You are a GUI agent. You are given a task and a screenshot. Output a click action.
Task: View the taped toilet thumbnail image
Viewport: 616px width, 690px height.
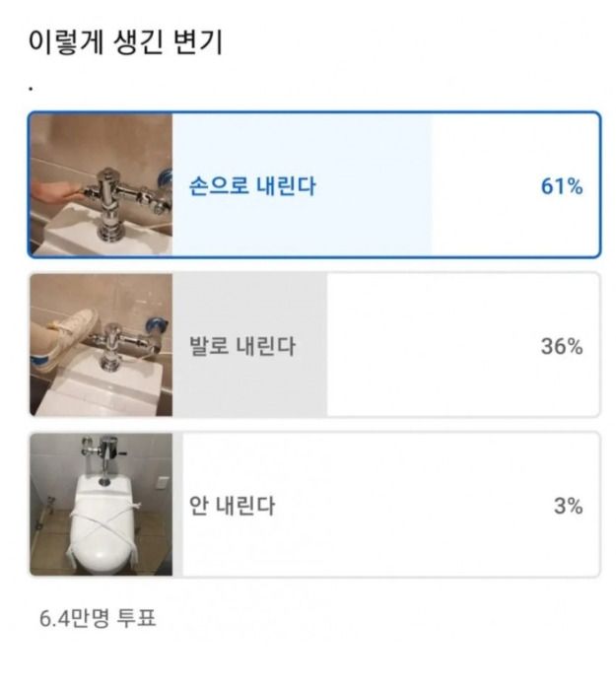click(102, 505)
